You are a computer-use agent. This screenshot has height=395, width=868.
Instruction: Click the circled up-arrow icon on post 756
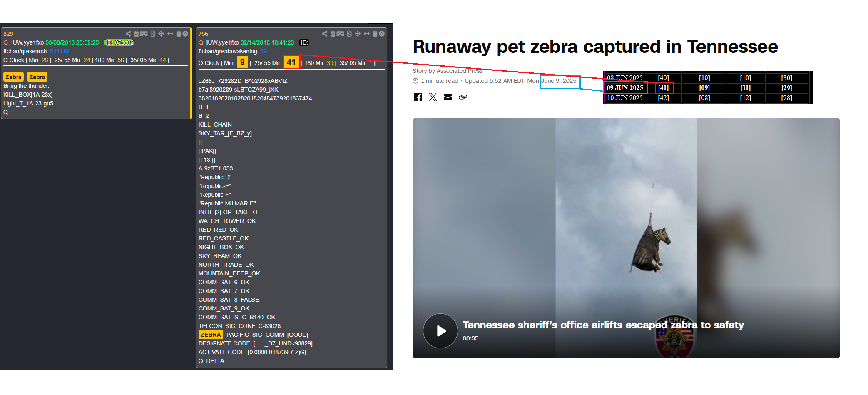[x=382, y=34]
